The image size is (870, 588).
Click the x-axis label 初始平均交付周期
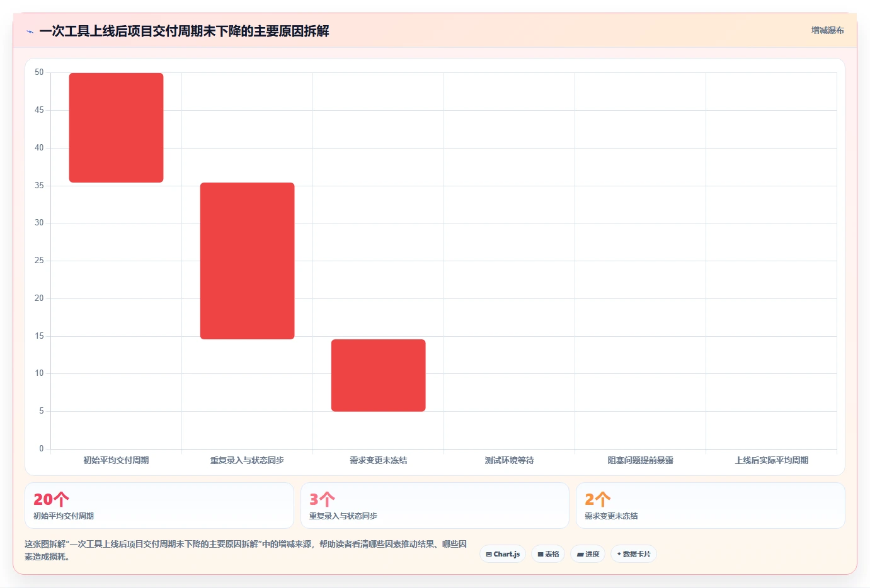coord(116,460)
